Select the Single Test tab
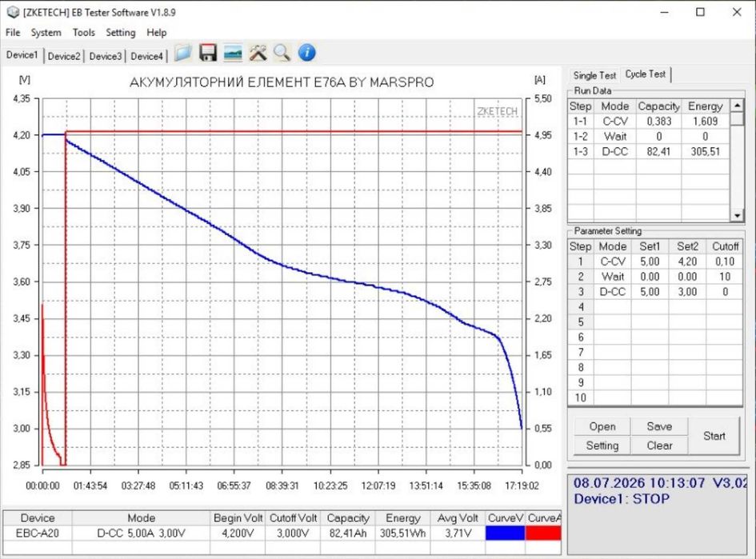 [594, 76]
